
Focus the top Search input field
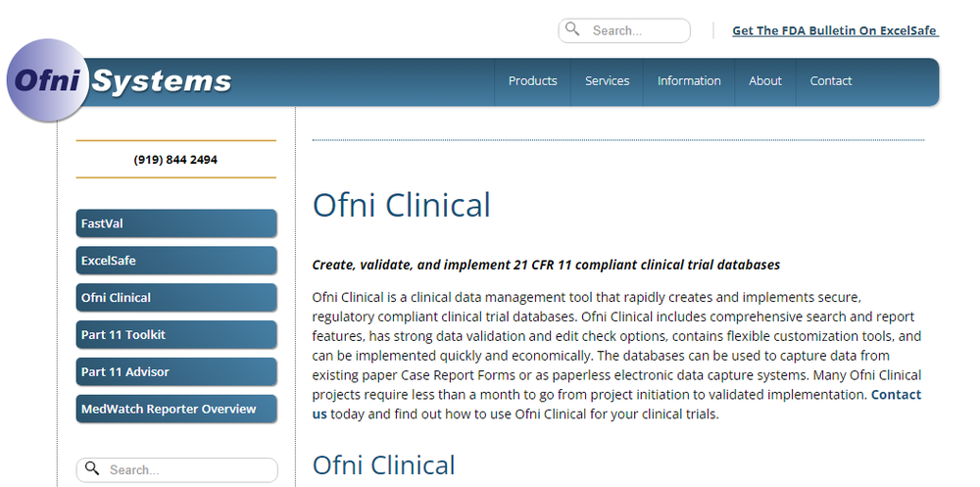623,30
